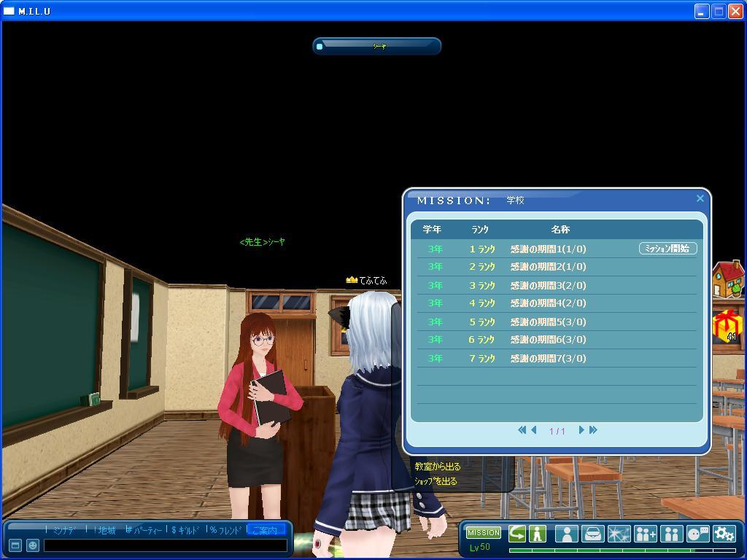This screenshot has height=560, width=747.
Task: Click the ミッション開始 button
Action: (667, 249)
